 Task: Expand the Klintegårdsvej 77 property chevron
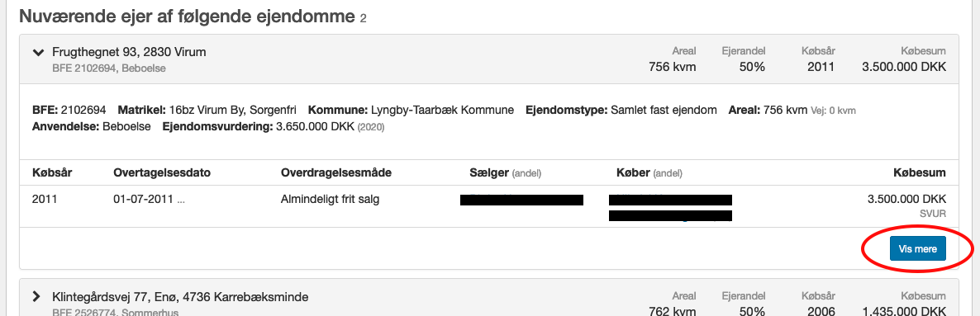coord(36,296)
